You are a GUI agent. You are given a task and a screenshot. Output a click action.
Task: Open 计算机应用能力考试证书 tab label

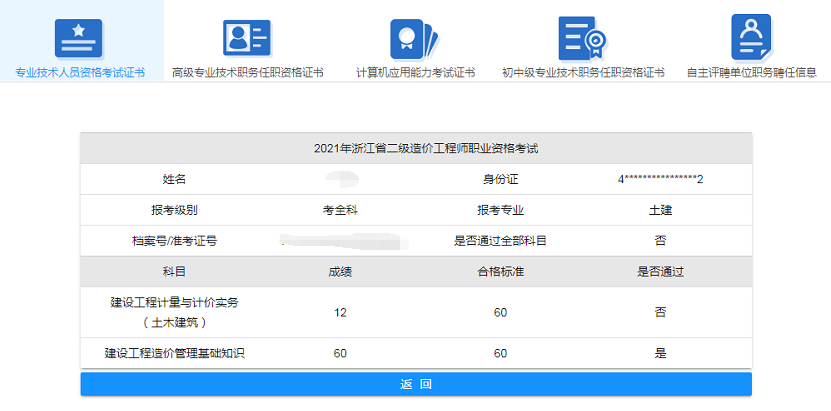point(416,73)
